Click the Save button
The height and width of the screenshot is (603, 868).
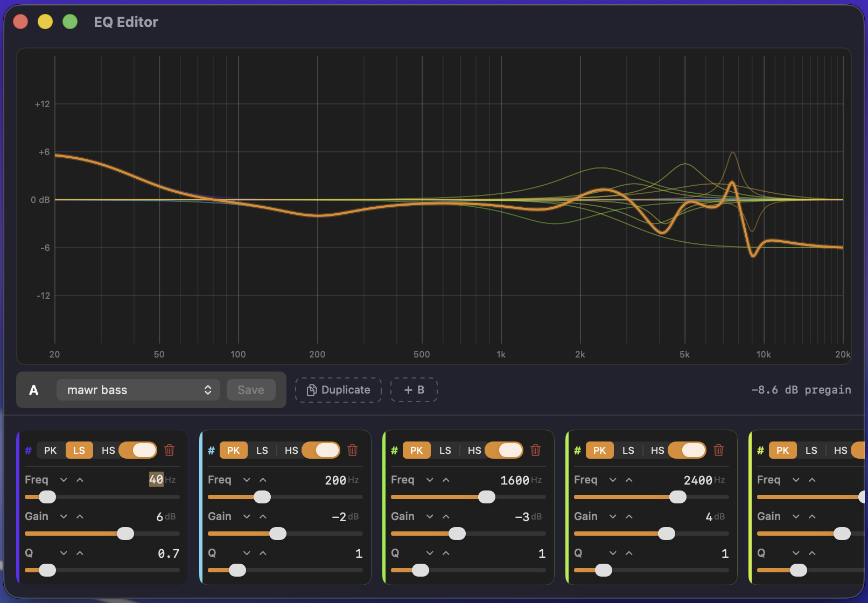(250, 389)
